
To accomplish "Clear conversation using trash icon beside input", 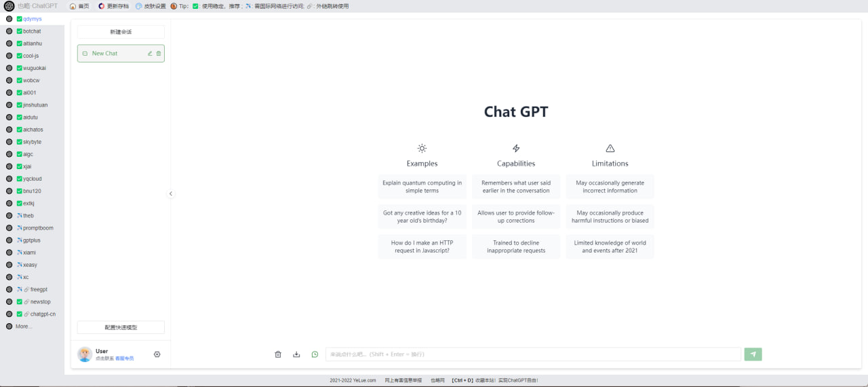I will coord(278,354).
